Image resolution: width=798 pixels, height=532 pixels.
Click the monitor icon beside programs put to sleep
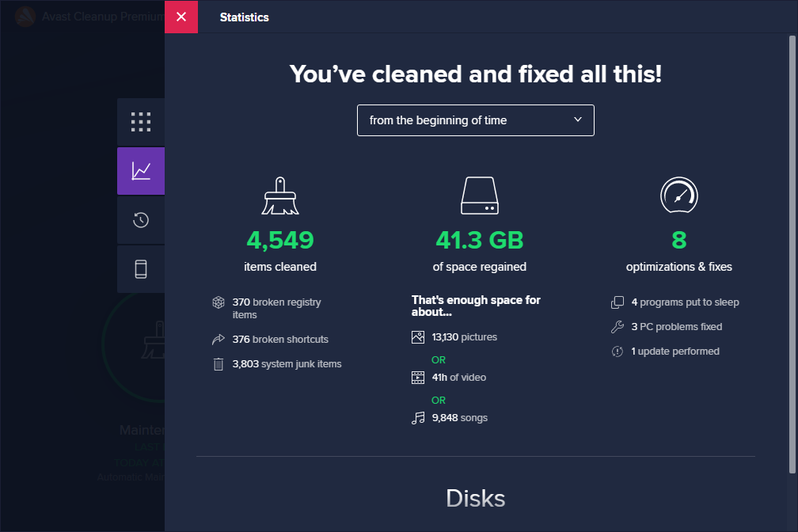pos(617,302)
